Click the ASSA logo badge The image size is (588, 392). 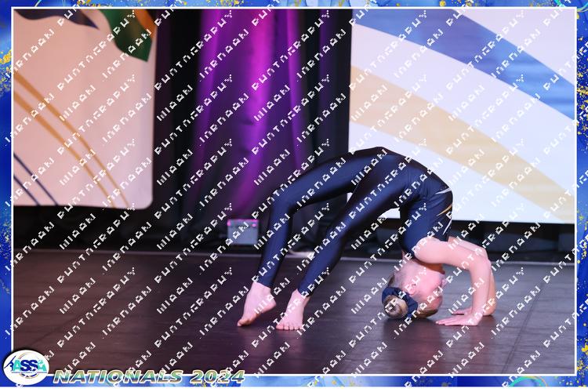tap(25, 366)
